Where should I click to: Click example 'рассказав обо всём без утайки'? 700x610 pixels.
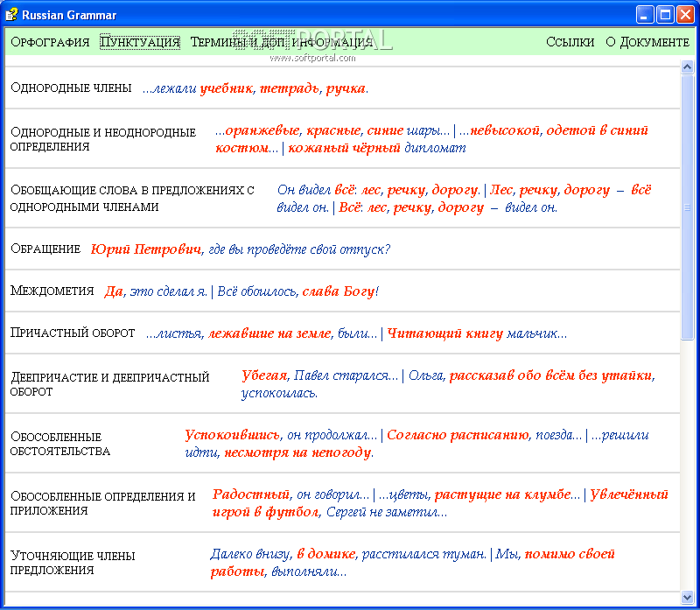point(550,375)
